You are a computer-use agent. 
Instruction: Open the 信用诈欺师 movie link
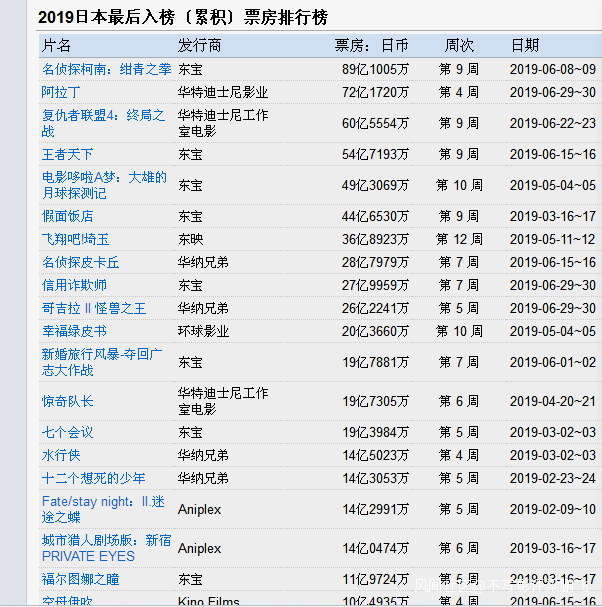(74, 285)
